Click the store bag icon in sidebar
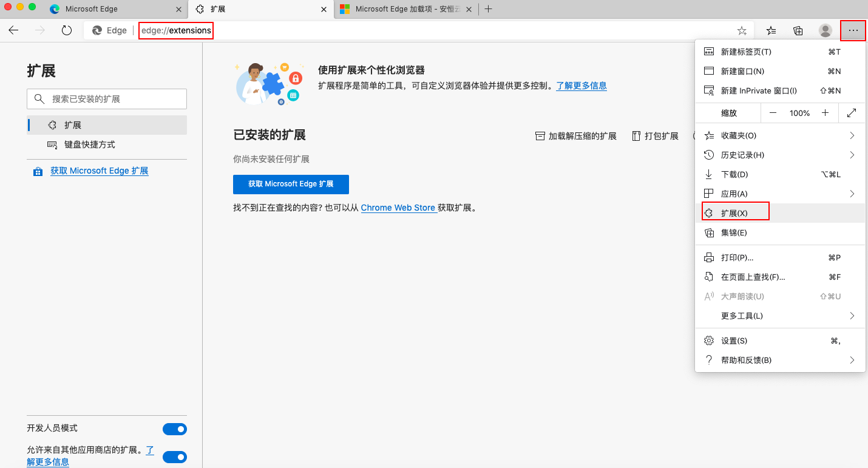 pos(38,171)
